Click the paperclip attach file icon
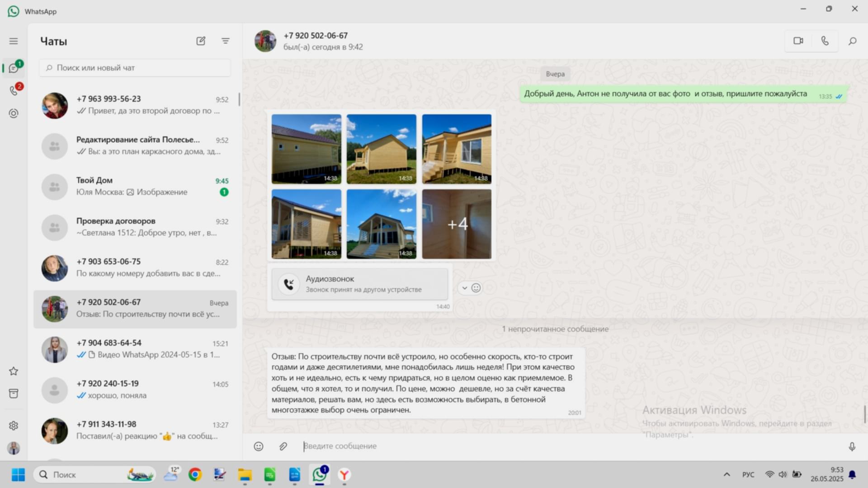 283,446
